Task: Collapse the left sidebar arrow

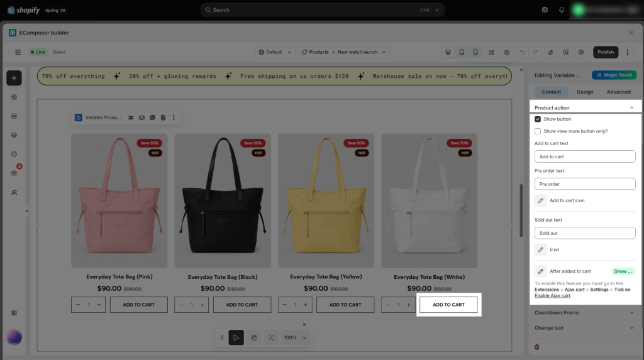Action: pos(26,211)
